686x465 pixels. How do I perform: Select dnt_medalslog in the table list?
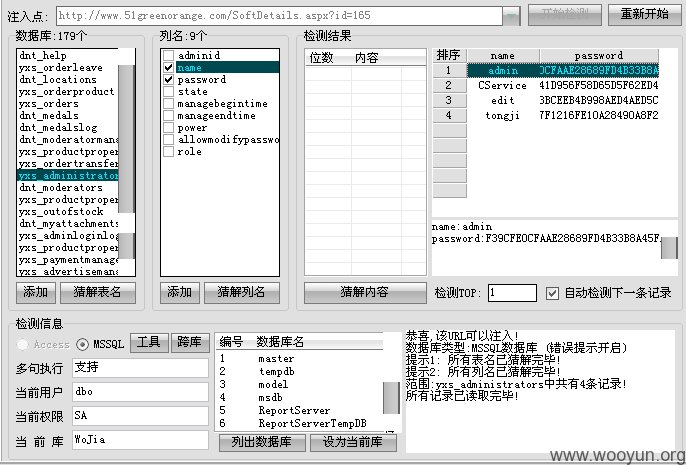click(x=68, y=128)
